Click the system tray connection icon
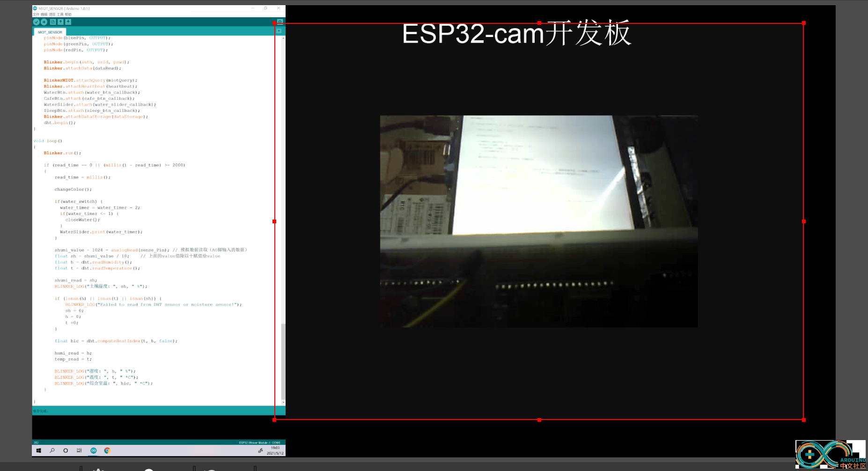Viewport: 868px width, 471px height. pyautogui.click(x=260, y=450)
